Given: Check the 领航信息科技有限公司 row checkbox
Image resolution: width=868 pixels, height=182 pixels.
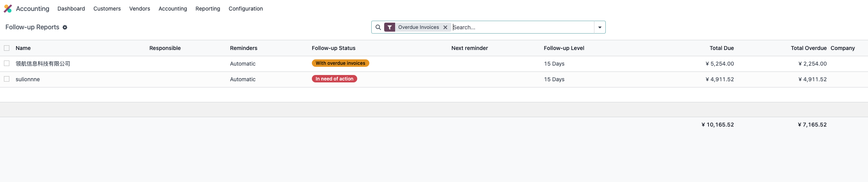Looking at the screenshot, I should tap(7, 63).
